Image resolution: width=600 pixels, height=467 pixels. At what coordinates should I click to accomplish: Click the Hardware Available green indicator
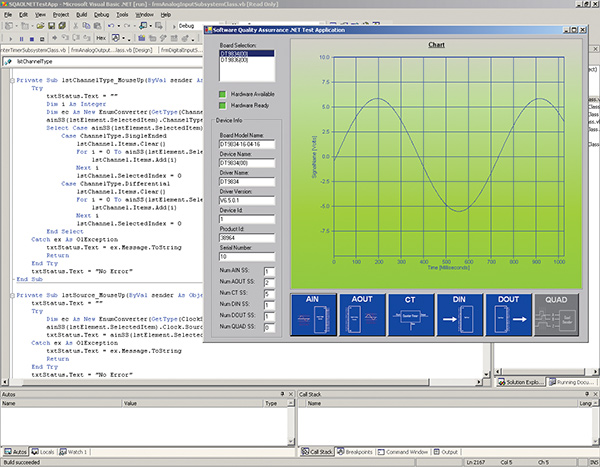click(222, 94)
